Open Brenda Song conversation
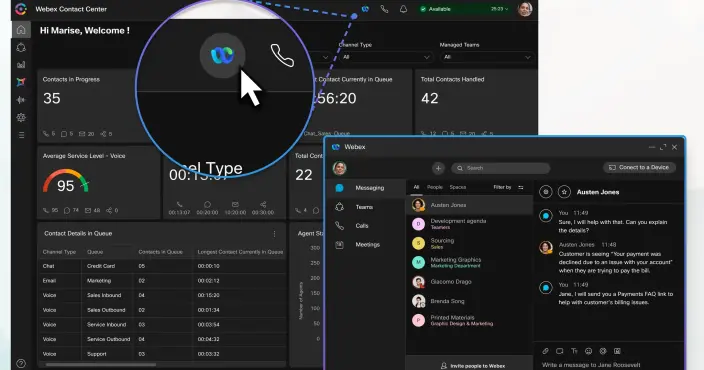Screen dimensions: 704x370 coord(470,301)
